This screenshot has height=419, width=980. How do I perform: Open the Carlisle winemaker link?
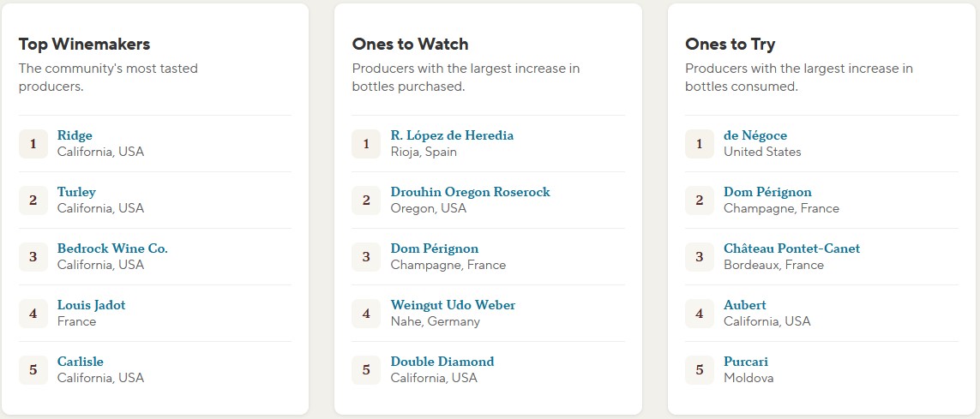81,362
